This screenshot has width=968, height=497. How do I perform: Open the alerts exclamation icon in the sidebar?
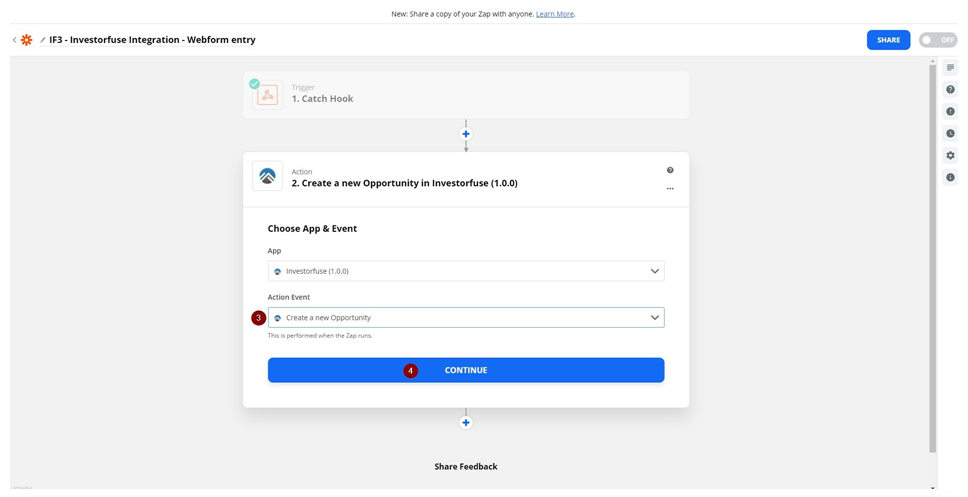click(950, 112)
